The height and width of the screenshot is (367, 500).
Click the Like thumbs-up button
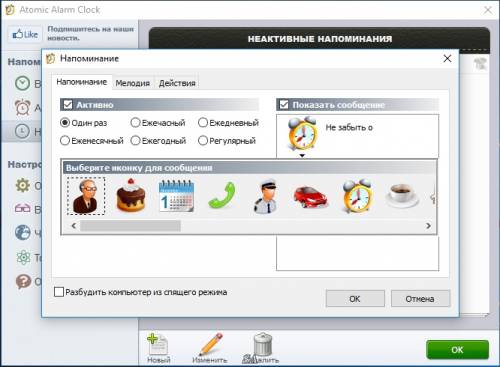pyautogui.click(x=25, y=34)
